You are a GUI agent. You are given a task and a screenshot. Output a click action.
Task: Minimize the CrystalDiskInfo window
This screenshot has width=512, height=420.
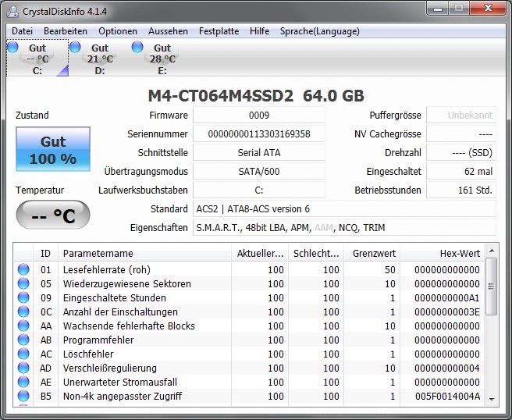pyautogui.click(x=438, y=9)
